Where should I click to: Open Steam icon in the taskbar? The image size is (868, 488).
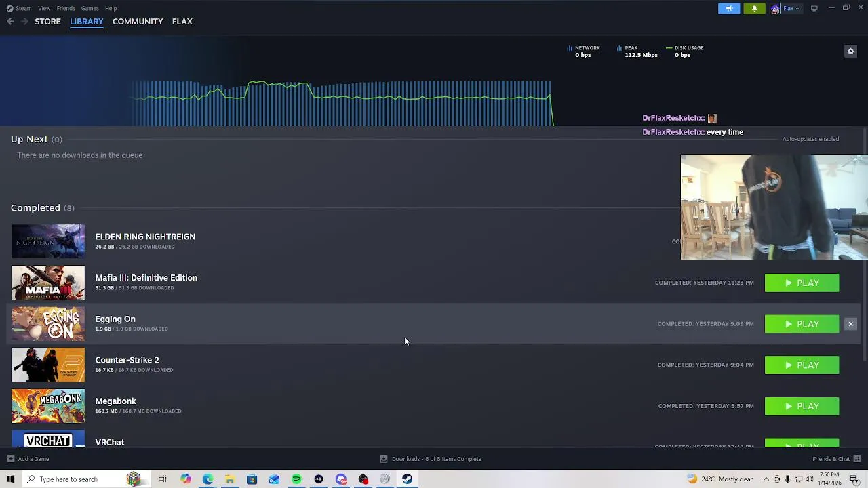[x=407, y=479]
